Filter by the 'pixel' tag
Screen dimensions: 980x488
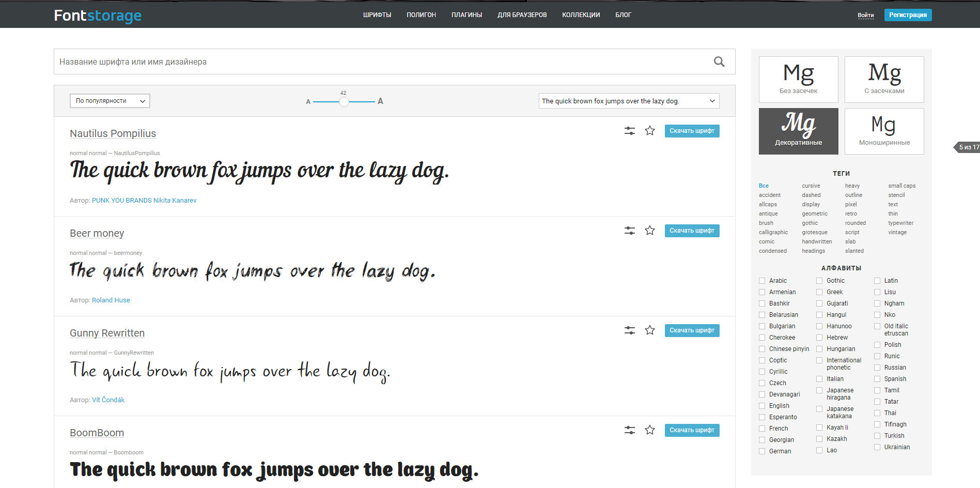(851, 204)
